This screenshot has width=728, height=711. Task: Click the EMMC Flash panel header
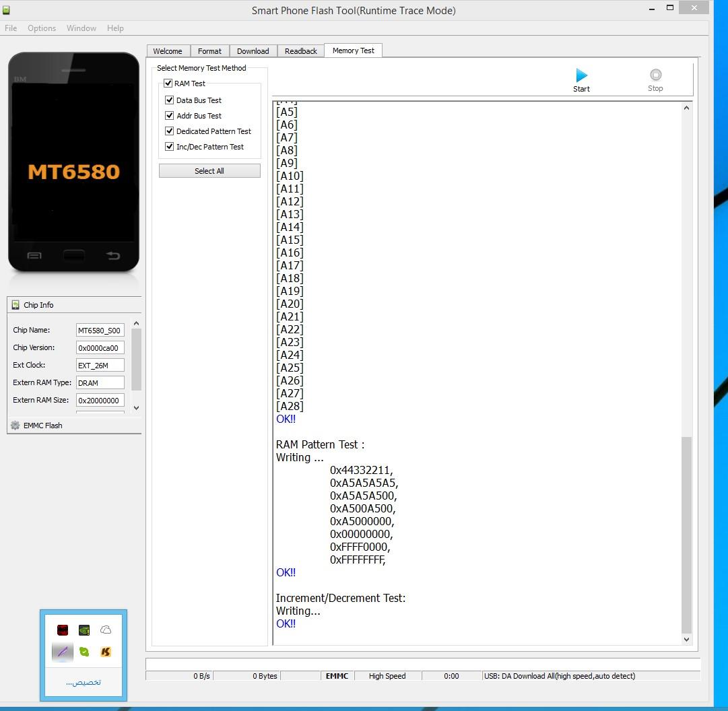pyautogui.click(x=74, y=426)
